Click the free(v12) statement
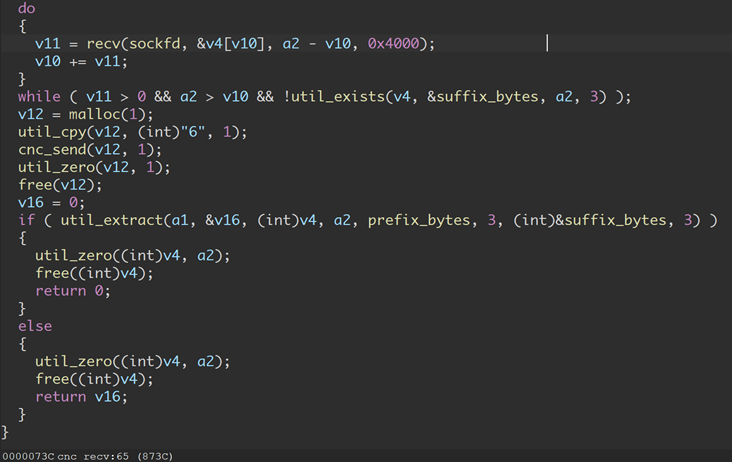 (60, 185)
